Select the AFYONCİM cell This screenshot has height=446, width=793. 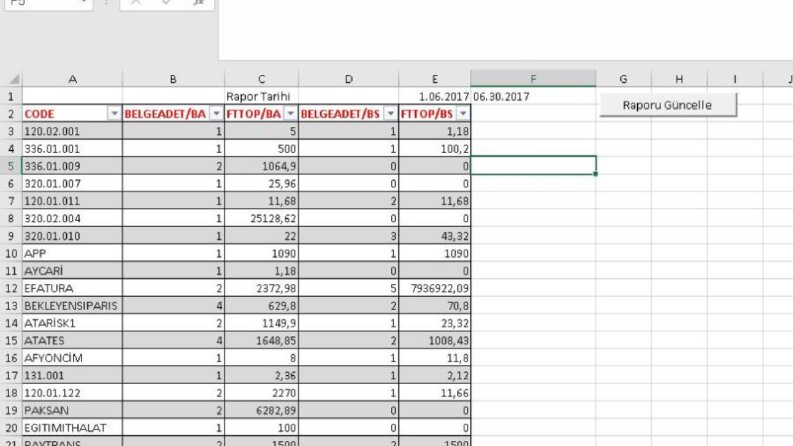(x=72, y=358)
